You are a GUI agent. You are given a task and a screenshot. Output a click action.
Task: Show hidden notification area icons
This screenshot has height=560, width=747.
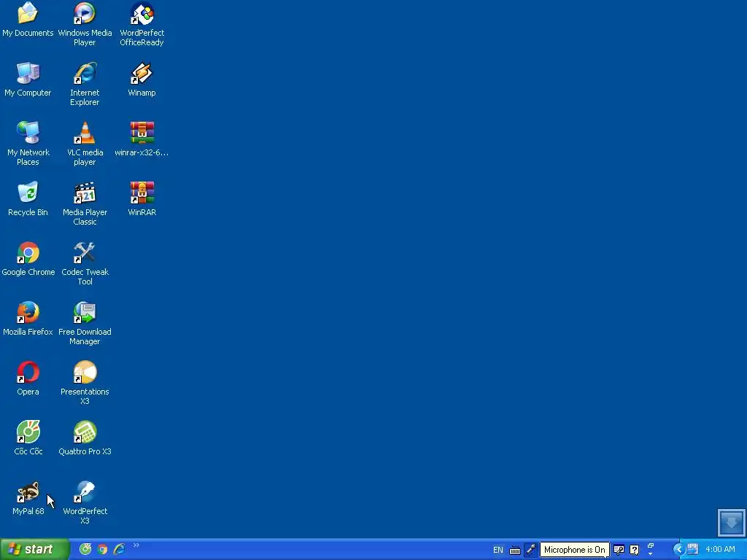[679, 550]
